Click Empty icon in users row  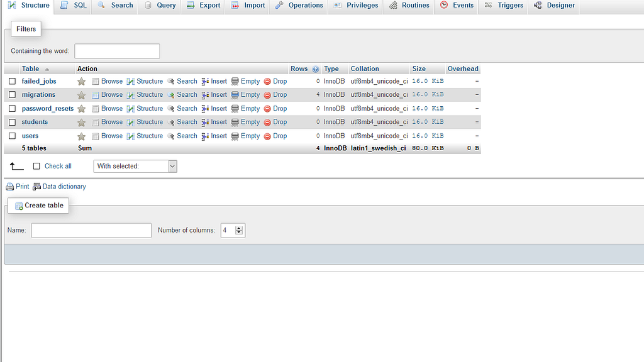235,136
